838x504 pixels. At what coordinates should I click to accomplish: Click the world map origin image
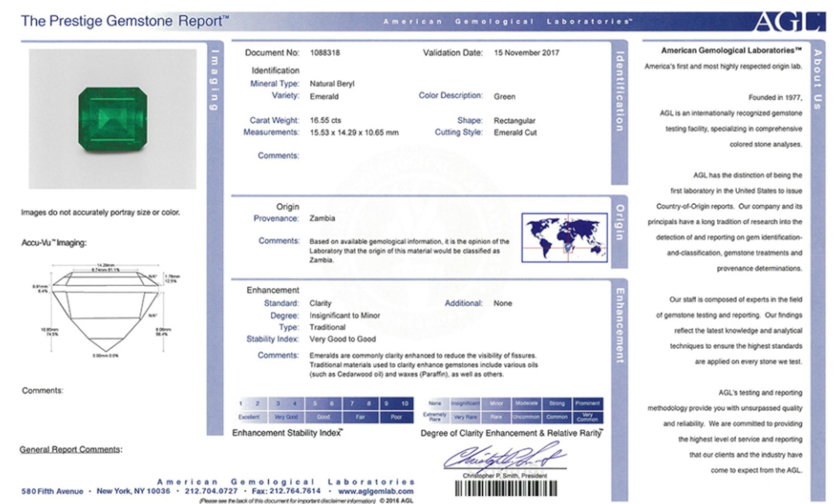(x=564, y=237)
